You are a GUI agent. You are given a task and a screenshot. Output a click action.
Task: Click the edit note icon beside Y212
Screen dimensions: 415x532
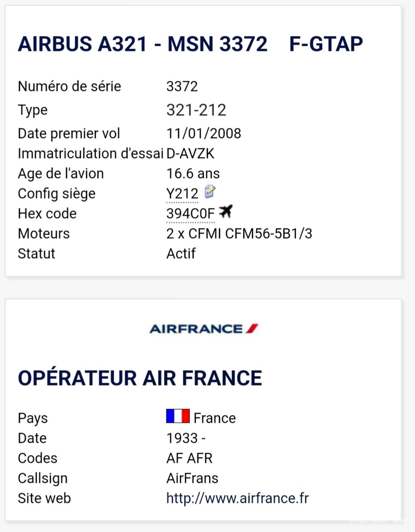pyautogui.click(x=210, y=192)
